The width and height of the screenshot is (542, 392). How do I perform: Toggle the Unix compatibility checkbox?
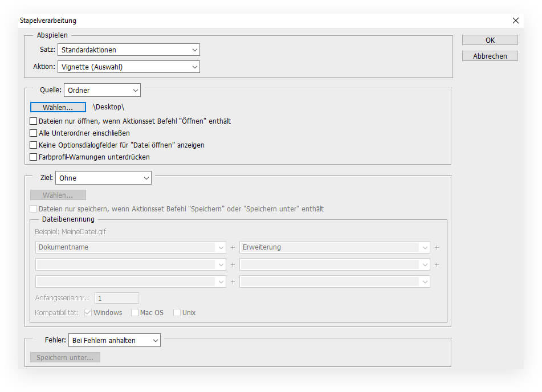point(177,313)
